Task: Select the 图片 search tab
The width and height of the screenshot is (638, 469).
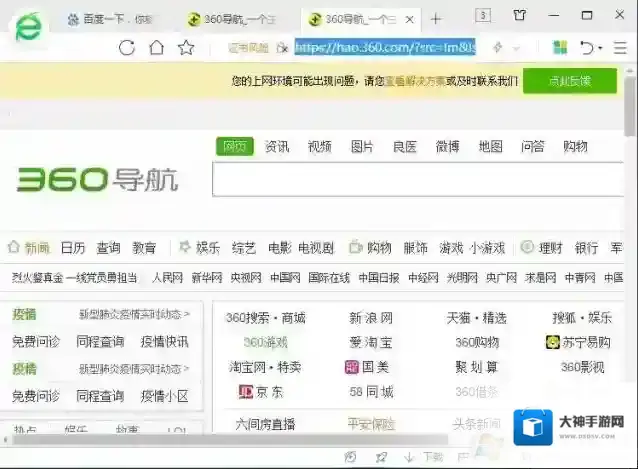Action: coord(362,146)
